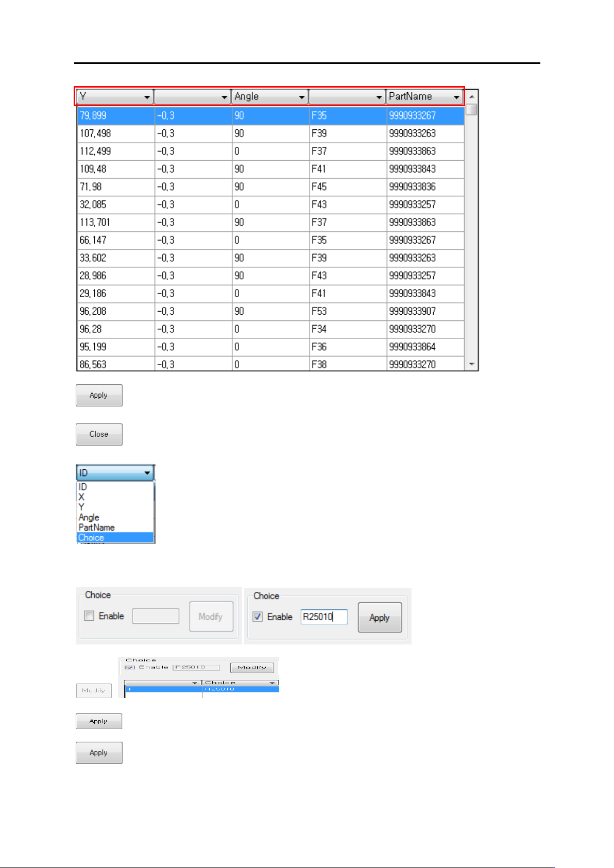614x868 pixels.
Task: Select the row with Y value 109,48
Action: (270, 169)
